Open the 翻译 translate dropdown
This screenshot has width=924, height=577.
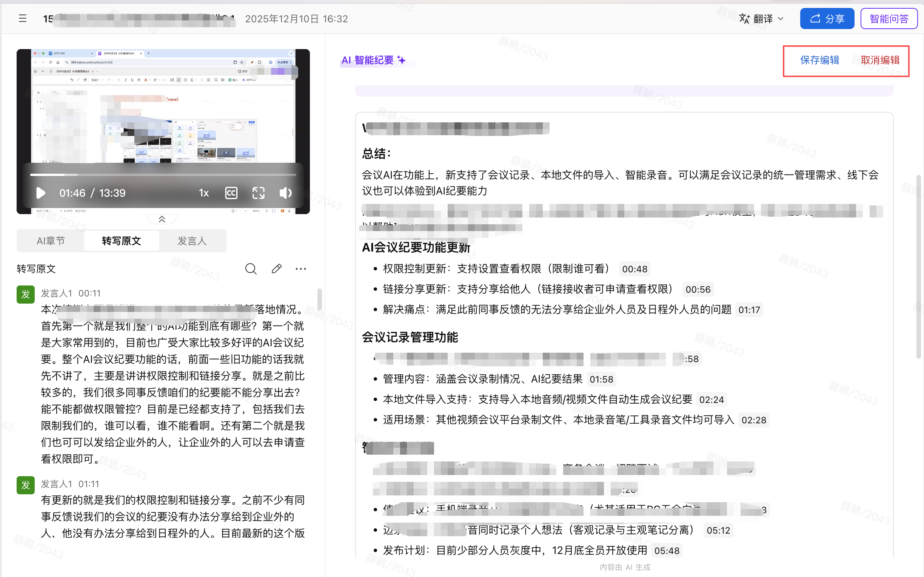(x=762, y=19)
